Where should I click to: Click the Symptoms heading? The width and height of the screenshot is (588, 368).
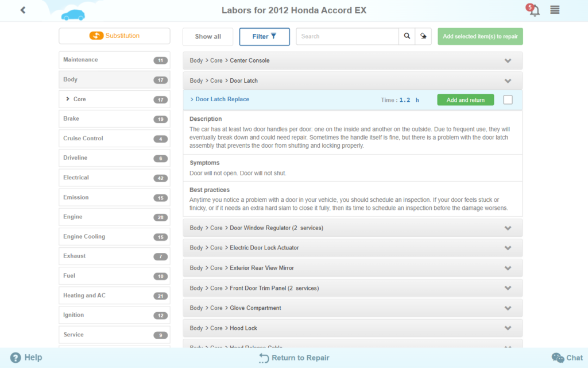[x=204, y=163]
